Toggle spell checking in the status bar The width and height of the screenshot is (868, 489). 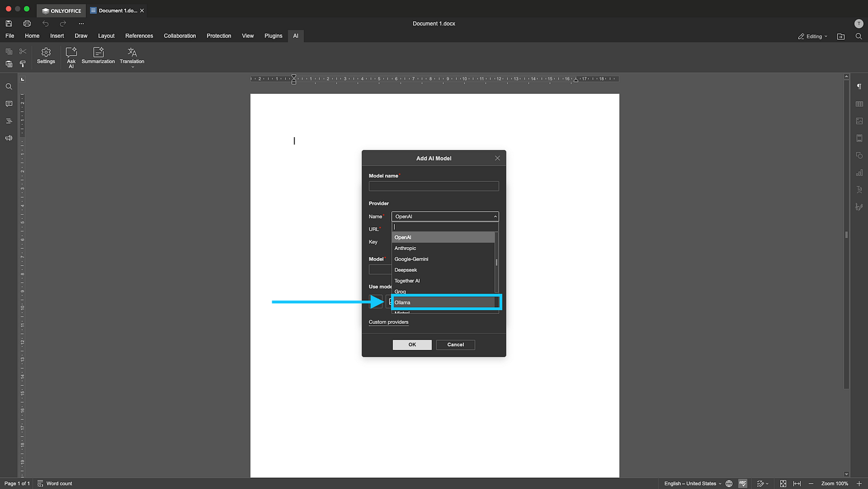743,483
